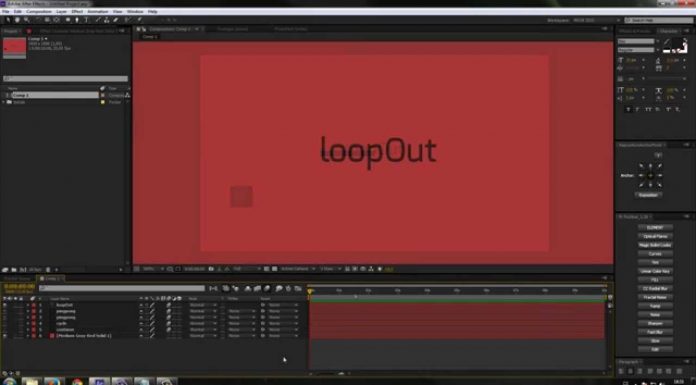The image size is (696, 385).
Task: Click the Curves effect button
Action: point(655,254)
